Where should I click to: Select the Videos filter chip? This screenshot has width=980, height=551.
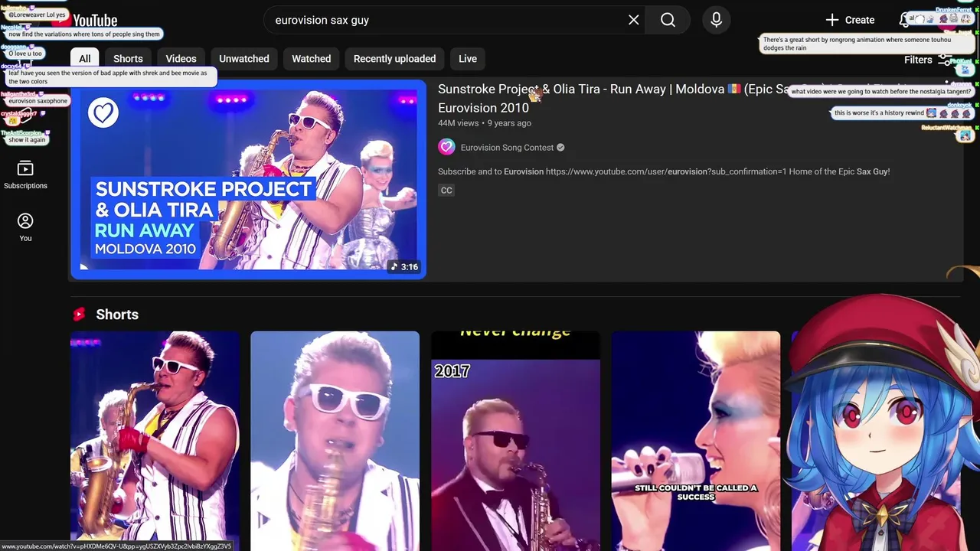point(181,59)
